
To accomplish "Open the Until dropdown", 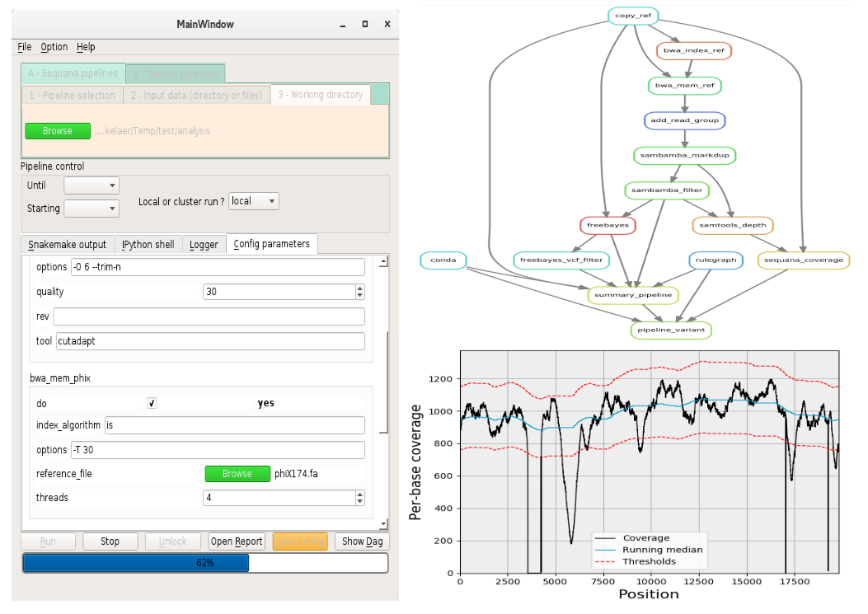I will coord(91,185).
